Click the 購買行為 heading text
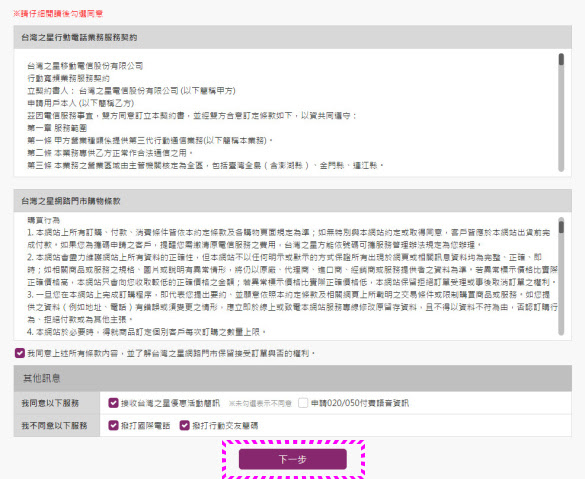The width and height of the screenshot is (585, 479). pyautogui.click(x=44, y=220)
